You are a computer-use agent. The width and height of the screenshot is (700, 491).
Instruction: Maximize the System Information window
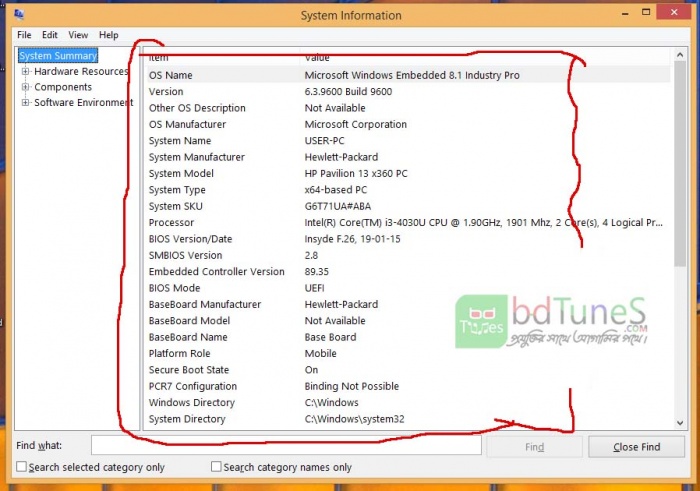(646, 12)
